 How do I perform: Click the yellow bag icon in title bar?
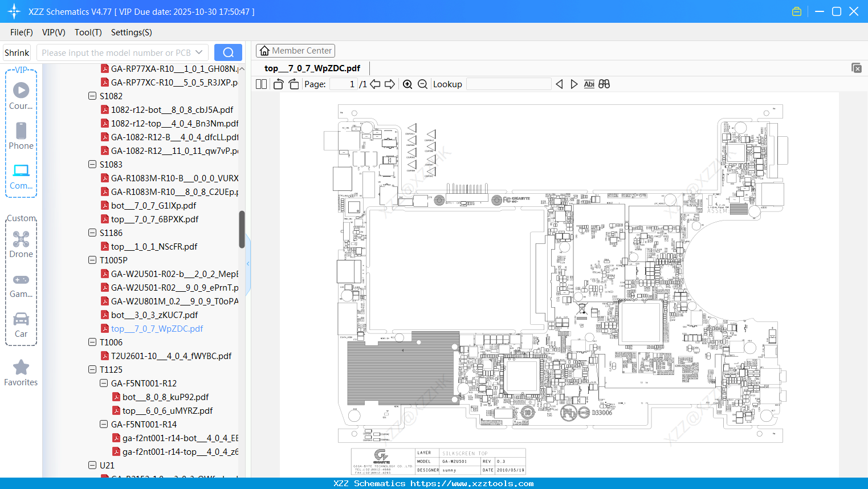click(x=797, y=11)
